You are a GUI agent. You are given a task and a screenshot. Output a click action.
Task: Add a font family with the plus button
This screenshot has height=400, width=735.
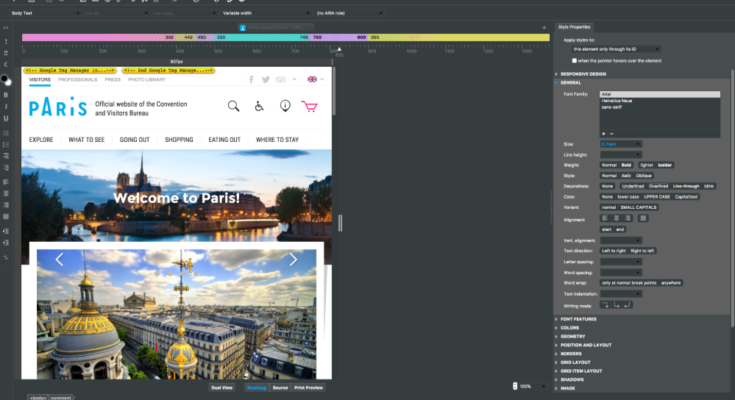(603, 134)
